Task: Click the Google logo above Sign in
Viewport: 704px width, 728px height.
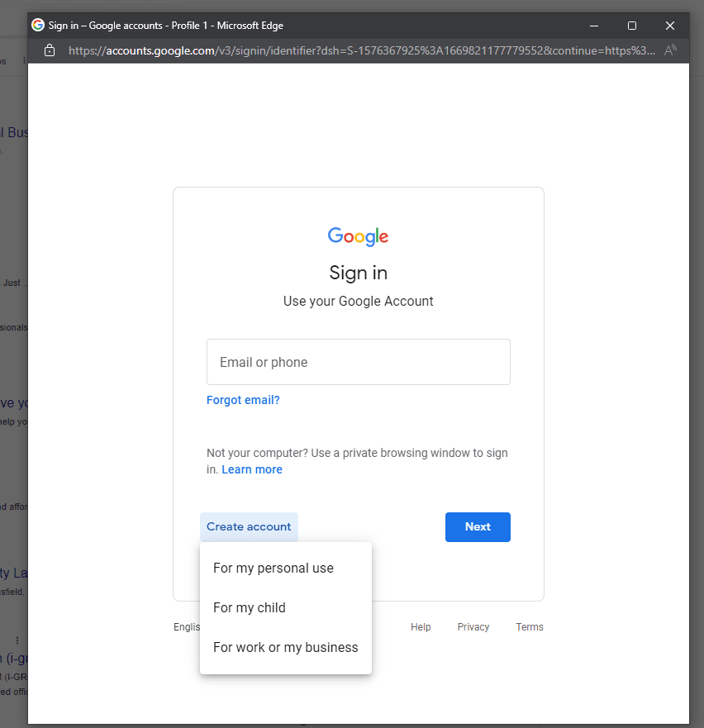Action: (358, 236)
